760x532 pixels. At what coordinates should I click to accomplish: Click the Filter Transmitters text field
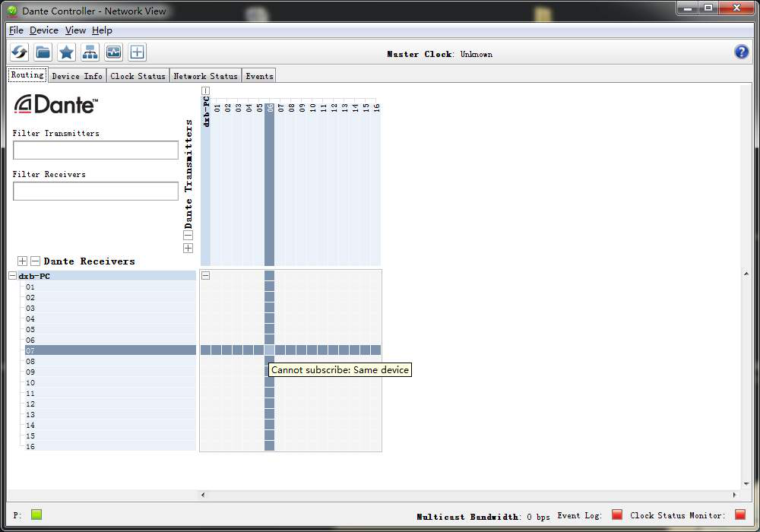point(96,150)
